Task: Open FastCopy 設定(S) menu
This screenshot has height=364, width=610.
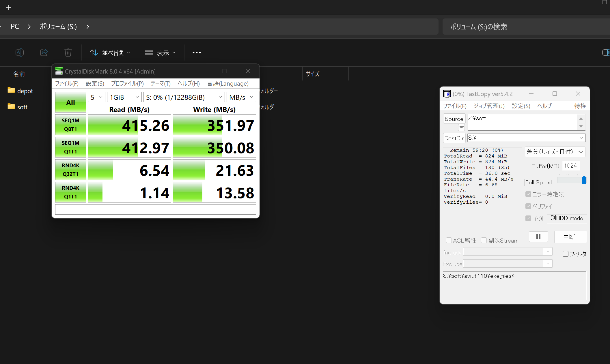Action: click(x=521, y=106)
